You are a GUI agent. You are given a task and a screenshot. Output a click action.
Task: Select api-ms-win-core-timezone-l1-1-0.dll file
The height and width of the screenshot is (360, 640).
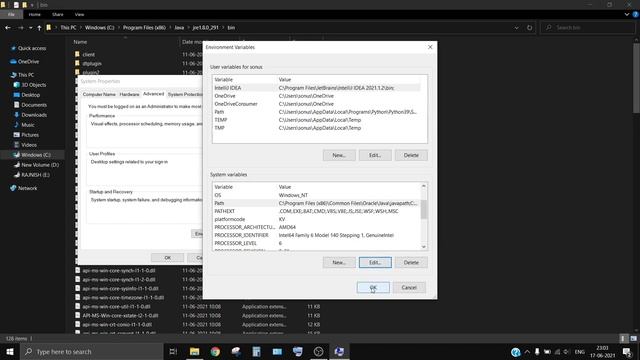pos(123,298)
